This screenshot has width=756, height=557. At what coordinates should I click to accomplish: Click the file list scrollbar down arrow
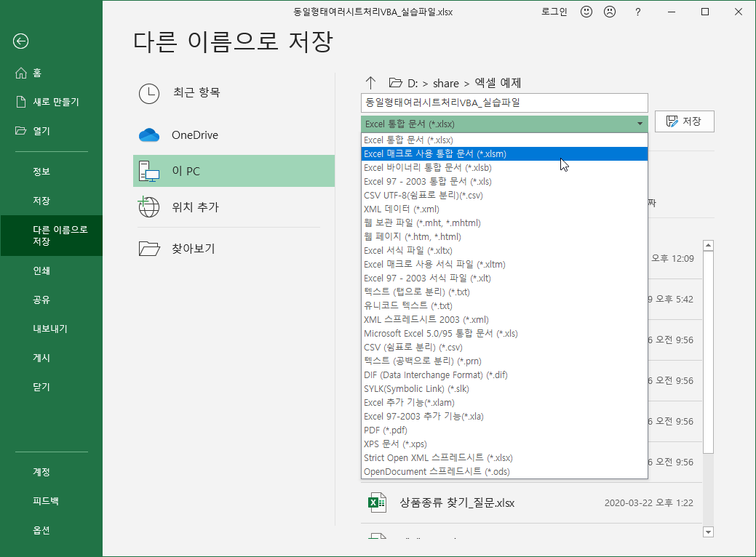point(708,532)
